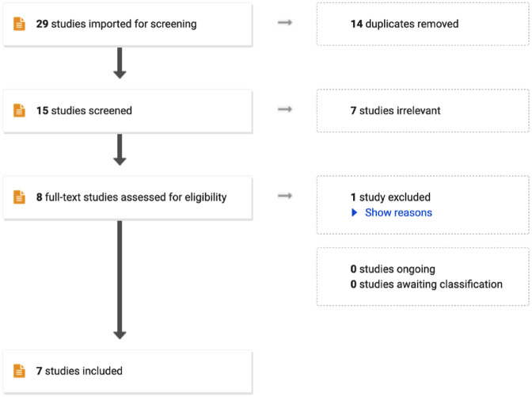Click the document icon beside 15 studies screened
The image size is (532, 397).
20,111
